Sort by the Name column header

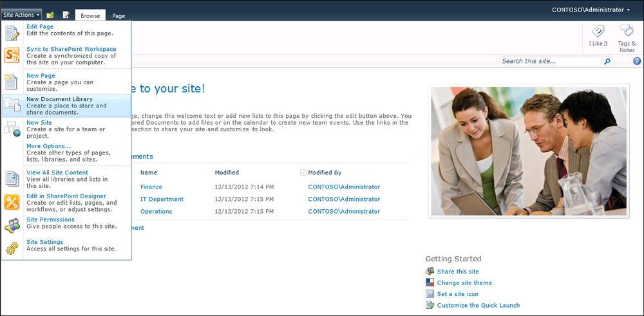149,172
